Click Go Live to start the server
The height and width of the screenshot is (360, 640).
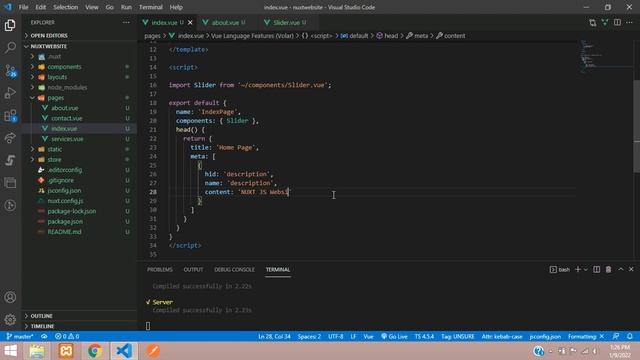coord(394,336)
